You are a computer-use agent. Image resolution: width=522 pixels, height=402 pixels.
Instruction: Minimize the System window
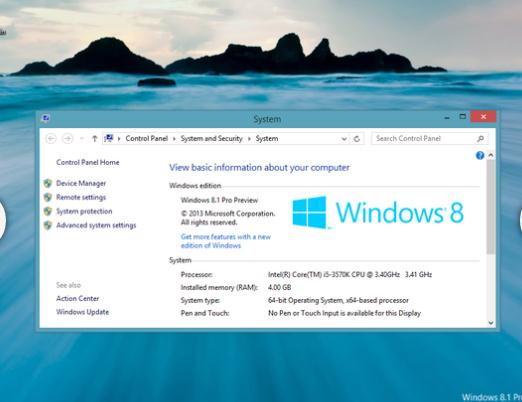[x=447, y=117]
